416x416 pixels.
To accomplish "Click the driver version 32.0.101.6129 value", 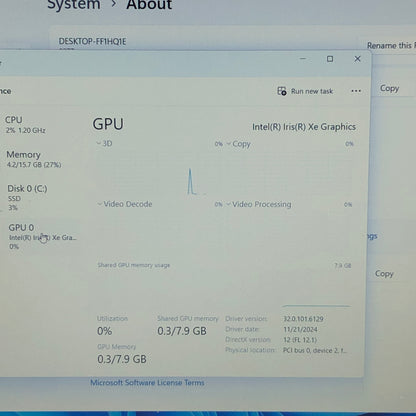I will click(x=303, y=319).
